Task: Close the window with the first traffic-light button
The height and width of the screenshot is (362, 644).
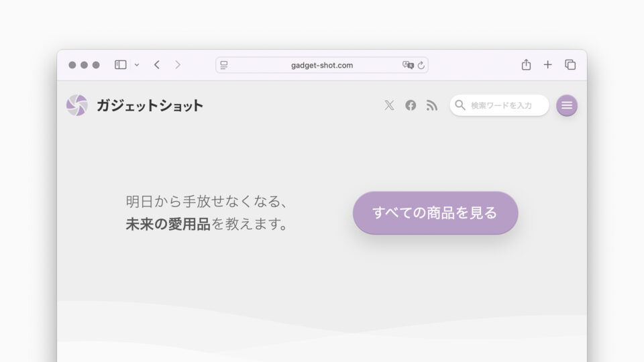Action: (72, 65)
